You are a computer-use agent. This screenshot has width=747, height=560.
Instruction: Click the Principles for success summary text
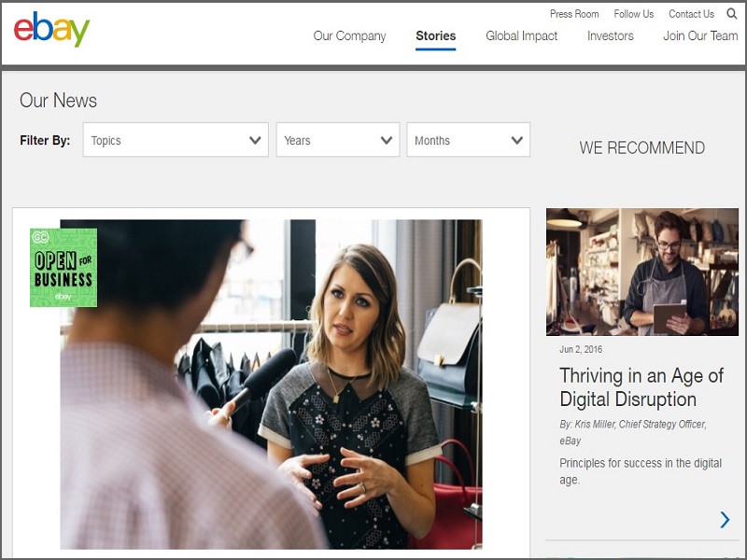[x=641, y=471]
